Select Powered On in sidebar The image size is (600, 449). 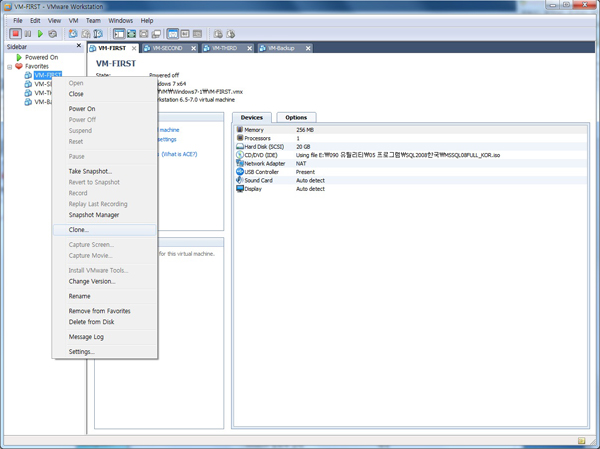(41, 57)
